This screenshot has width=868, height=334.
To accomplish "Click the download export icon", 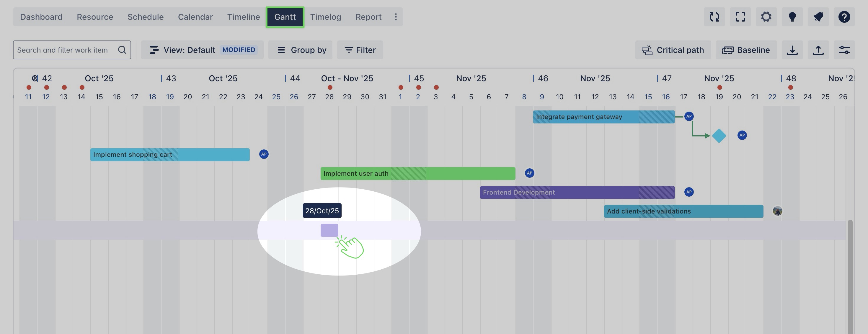I will coord(792,50).
